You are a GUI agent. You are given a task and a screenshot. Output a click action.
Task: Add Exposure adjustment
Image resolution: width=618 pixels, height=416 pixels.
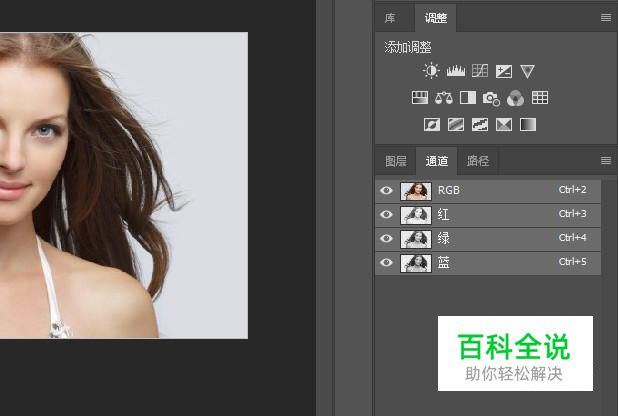pyautogui.click(x=504, y=71)
